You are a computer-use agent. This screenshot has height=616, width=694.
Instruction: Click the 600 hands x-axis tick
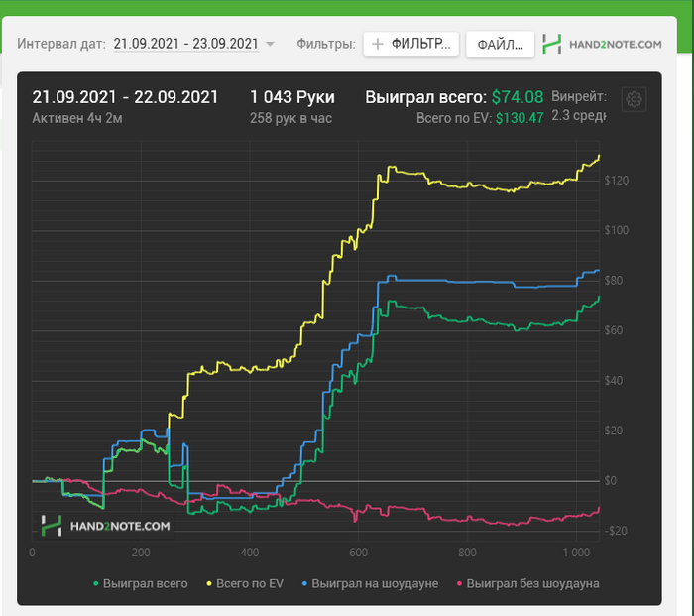358,553
